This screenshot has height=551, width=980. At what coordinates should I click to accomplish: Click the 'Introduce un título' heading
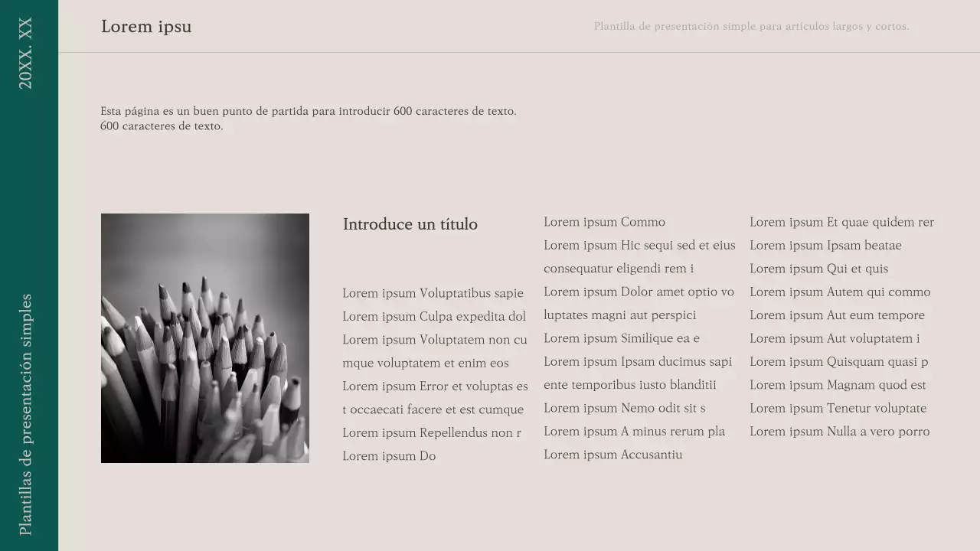click(410, 224)
